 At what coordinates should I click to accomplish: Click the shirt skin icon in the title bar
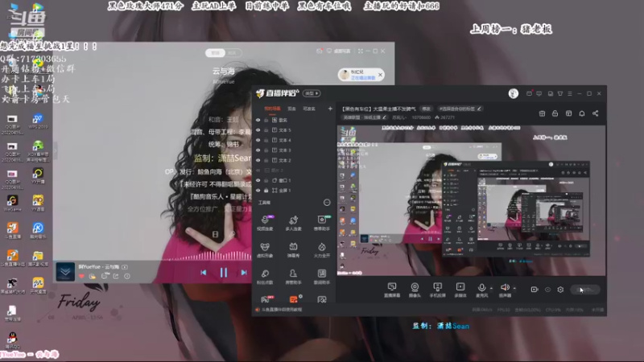click(560, 93)
